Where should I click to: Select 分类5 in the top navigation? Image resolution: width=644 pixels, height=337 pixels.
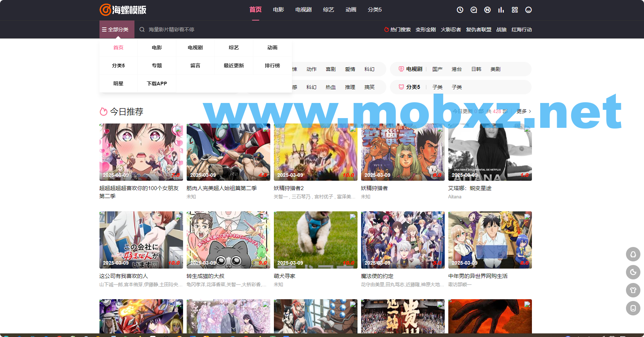click(x=374, y=10)
